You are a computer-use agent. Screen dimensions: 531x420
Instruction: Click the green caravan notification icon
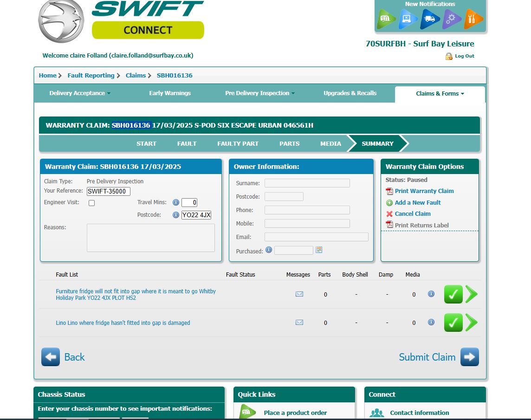[386, 19]
